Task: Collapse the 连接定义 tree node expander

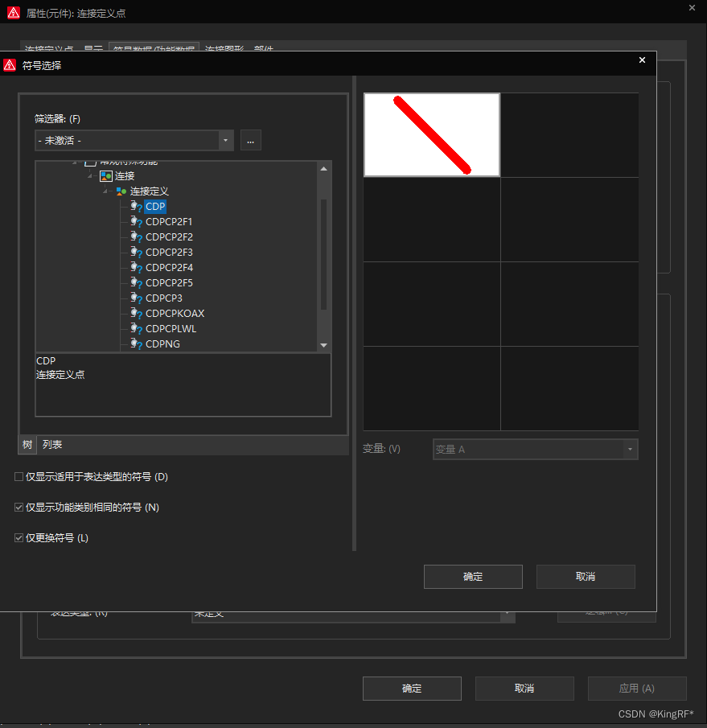Action: point(105,191)
